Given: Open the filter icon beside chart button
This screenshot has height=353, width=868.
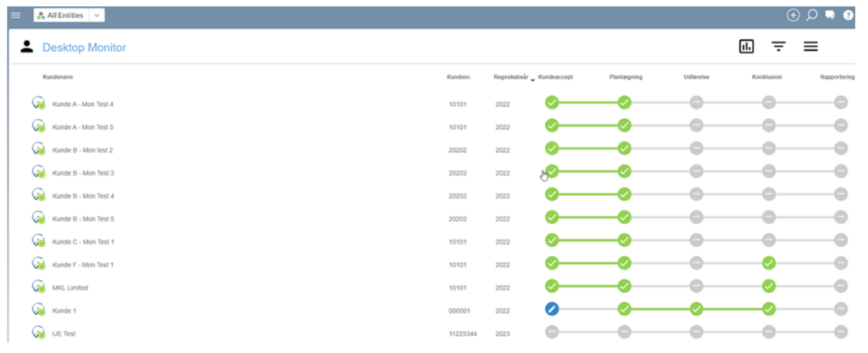Looking at the screenshot, I should 778,47.
